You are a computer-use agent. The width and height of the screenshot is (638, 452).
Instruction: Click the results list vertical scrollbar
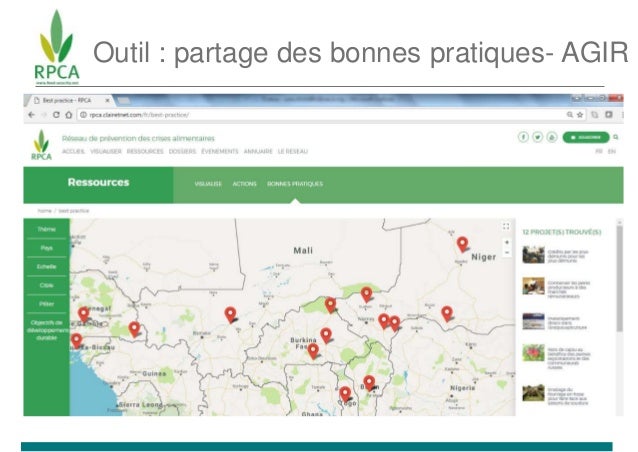(619, 279)
